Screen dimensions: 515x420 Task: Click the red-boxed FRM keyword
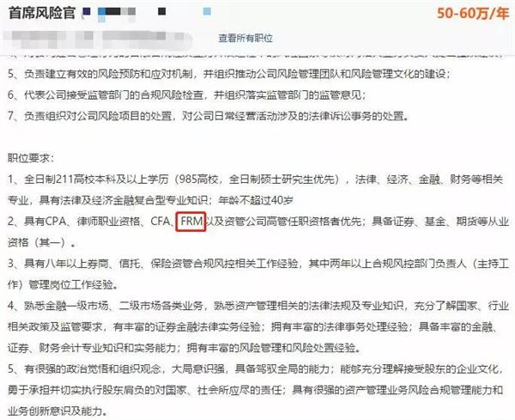click(x=191, y=222)
